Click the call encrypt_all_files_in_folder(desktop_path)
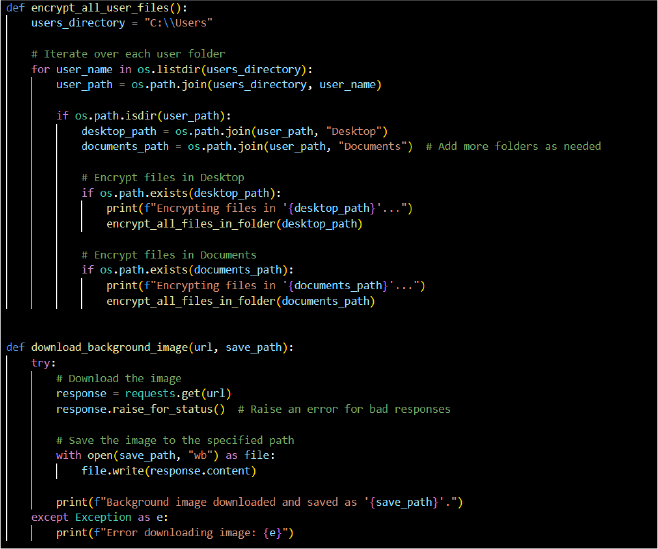 click(x=234, y=224)
